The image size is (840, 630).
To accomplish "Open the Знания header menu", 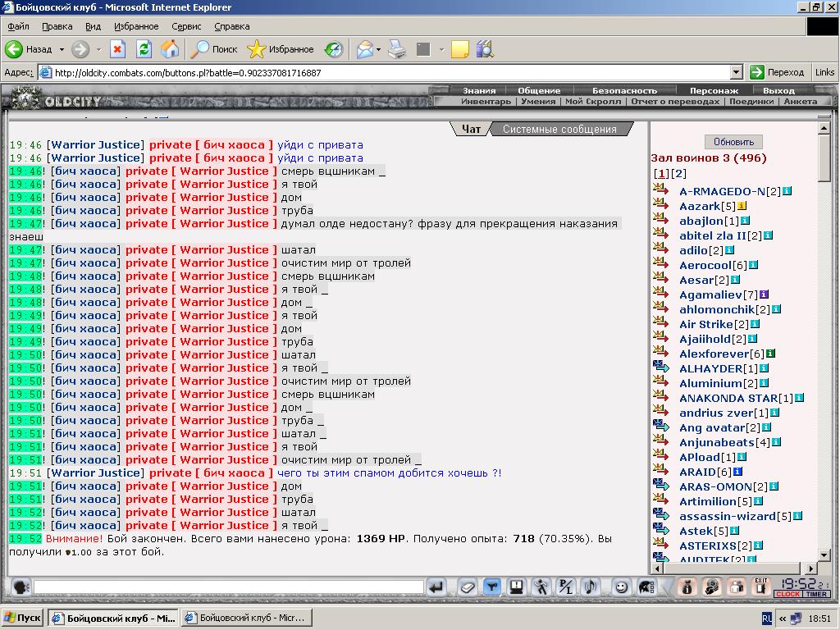I will coord(479,90).
